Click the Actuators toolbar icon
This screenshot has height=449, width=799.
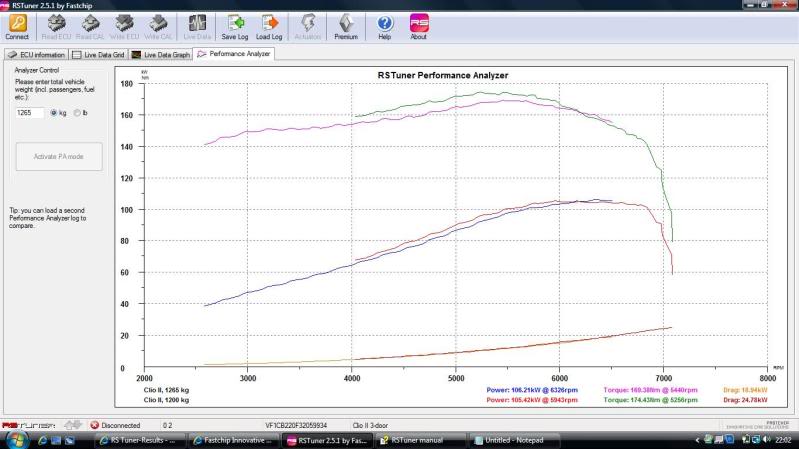coord(308,25)
